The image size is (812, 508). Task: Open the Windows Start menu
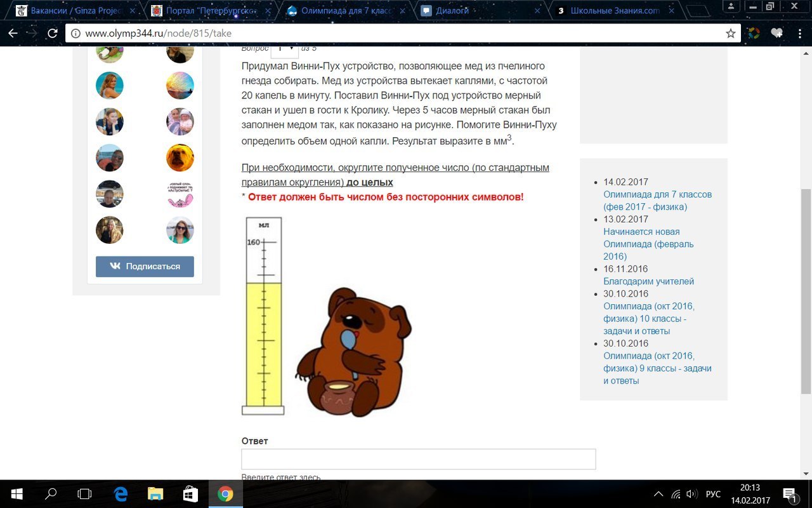16,494
